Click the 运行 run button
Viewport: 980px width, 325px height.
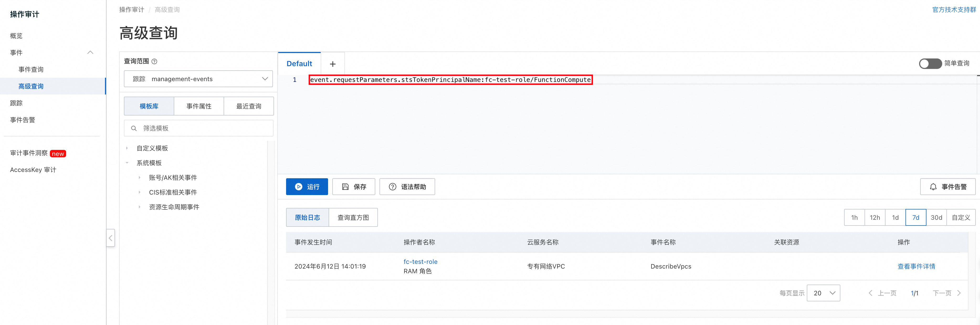pos(307,186)
